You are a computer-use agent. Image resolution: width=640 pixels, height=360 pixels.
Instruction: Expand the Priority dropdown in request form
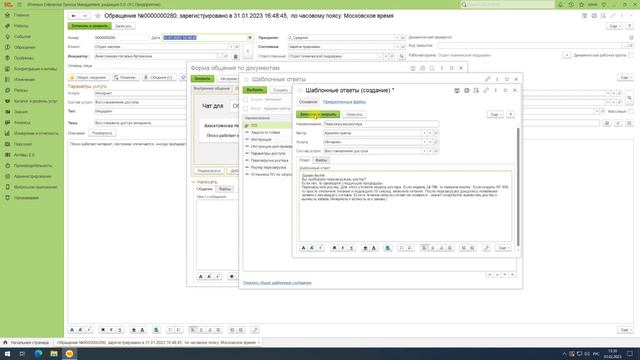pyautogui.click(x=396, y=38)
